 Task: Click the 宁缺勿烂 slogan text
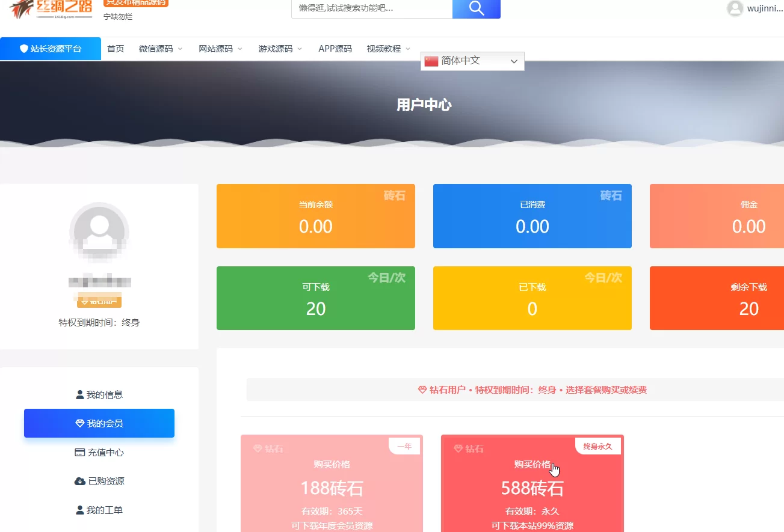(x=118, y=17)
